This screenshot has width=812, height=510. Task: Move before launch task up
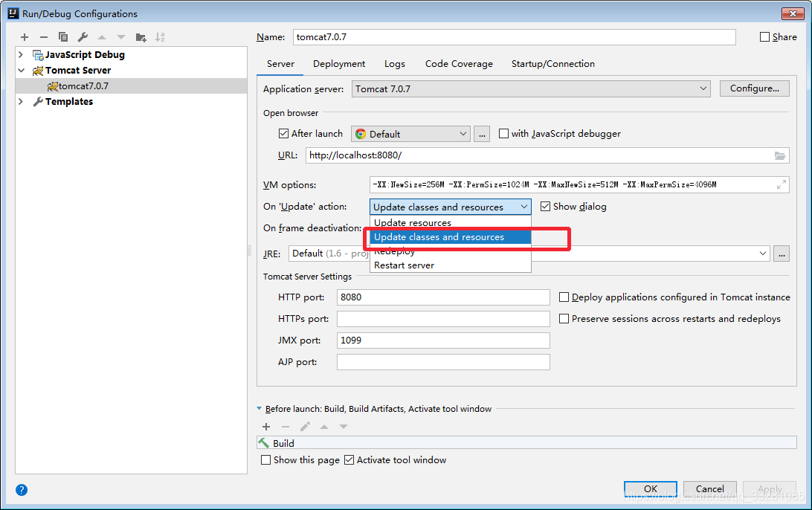pos(324,427)
